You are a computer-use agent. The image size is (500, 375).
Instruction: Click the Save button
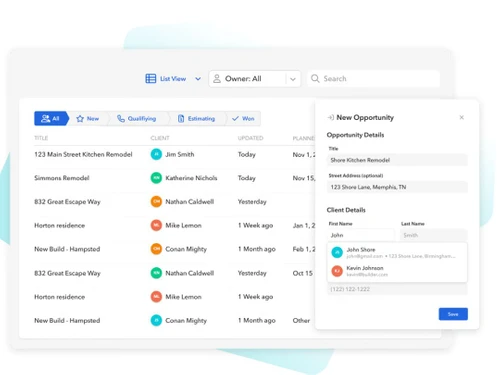453,314
